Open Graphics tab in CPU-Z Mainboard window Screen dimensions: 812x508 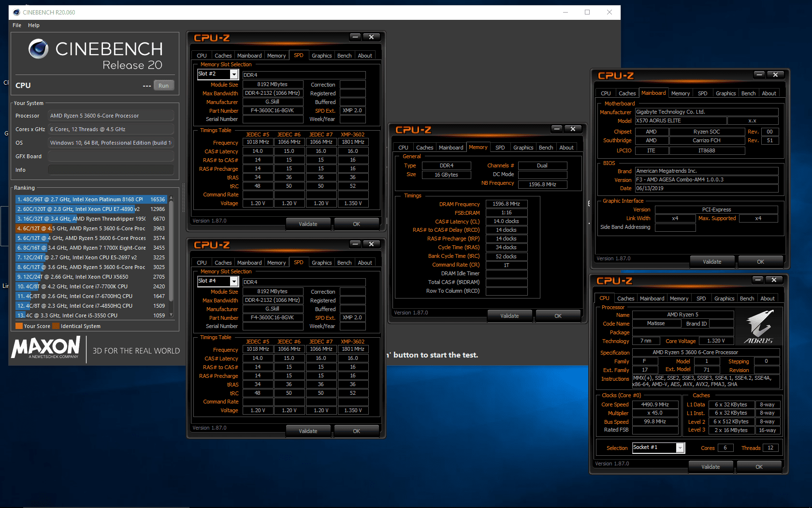pos(725,93)
